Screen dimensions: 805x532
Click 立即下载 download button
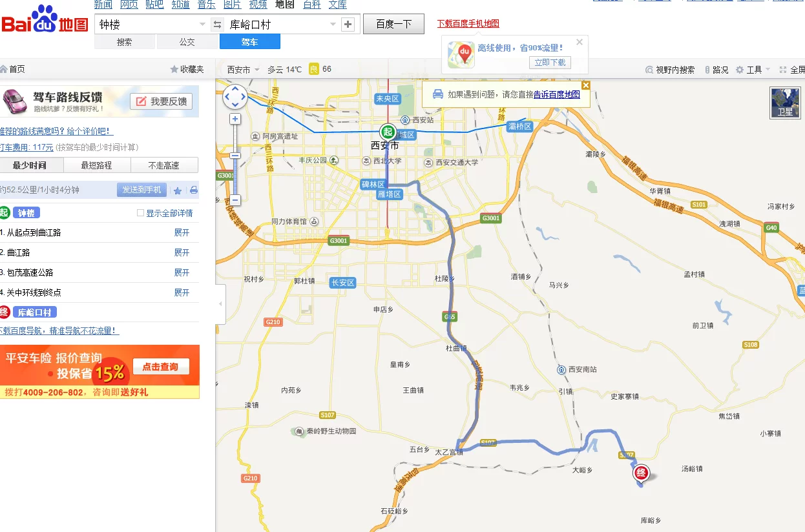pyautogui.click(x=550, y=63)
